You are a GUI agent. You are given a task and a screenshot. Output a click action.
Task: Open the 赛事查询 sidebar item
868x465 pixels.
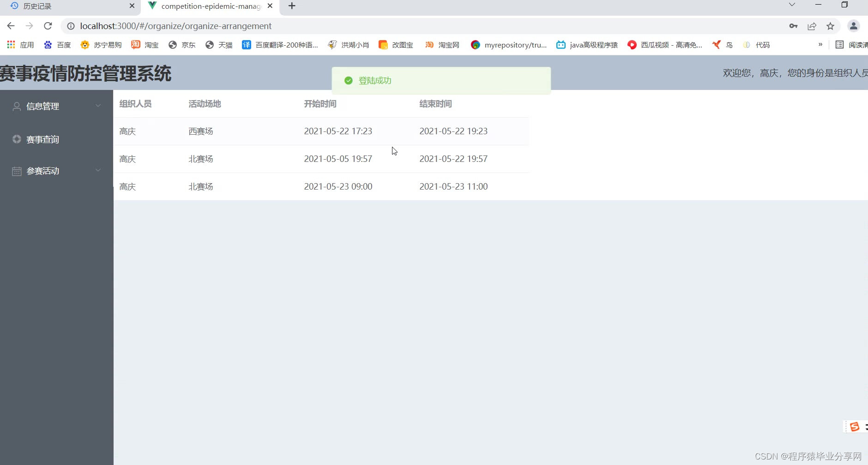(56, 139)
